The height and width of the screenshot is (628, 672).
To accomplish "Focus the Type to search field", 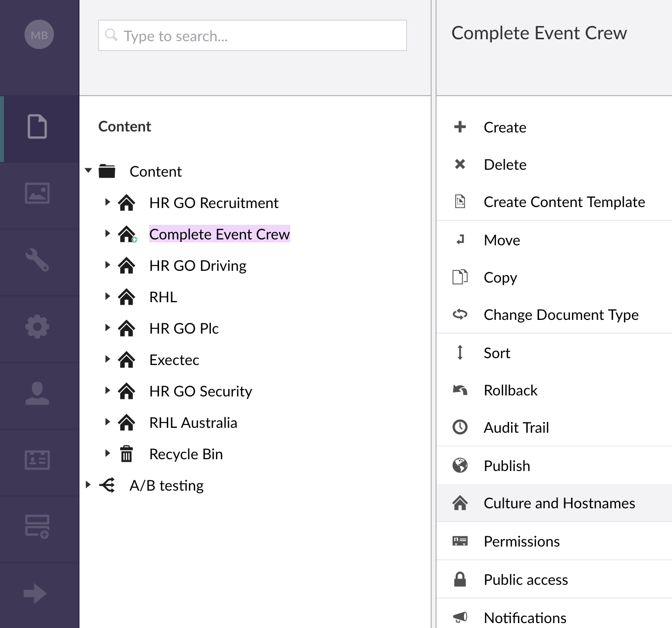I will [x=253, y=35].
